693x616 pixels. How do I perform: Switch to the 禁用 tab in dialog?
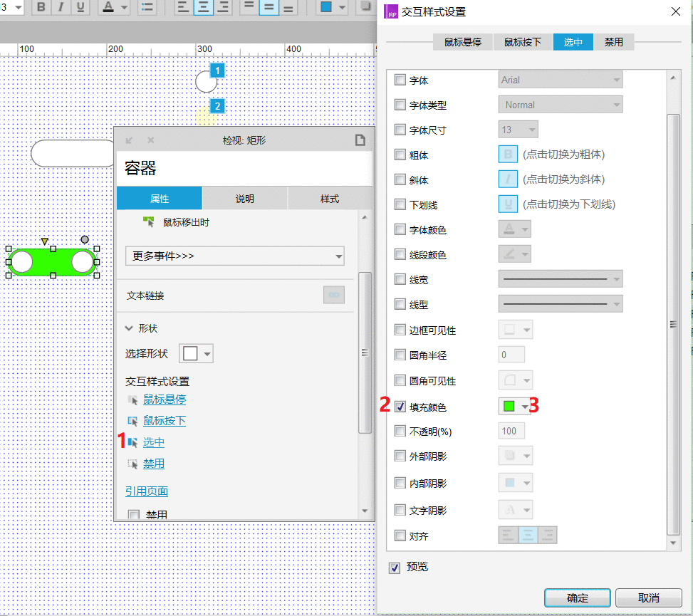click(614, 42)
